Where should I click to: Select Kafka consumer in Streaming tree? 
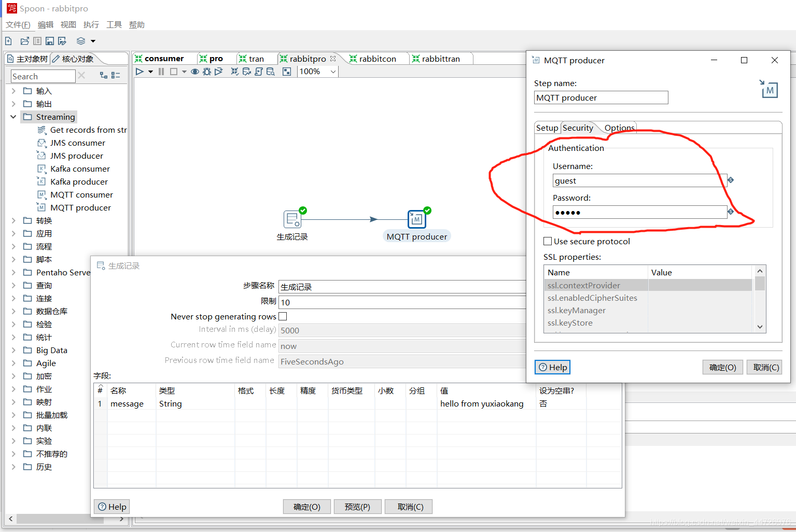tap(80, 169)
